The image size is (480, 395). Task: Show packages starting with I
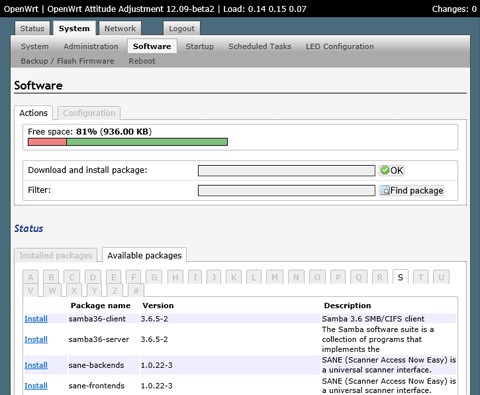click(x=195, y=277)
